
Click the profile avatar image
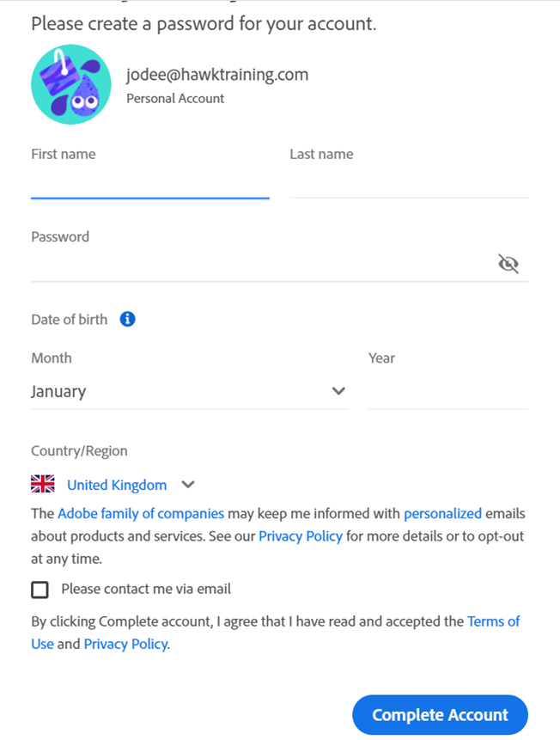71,84
